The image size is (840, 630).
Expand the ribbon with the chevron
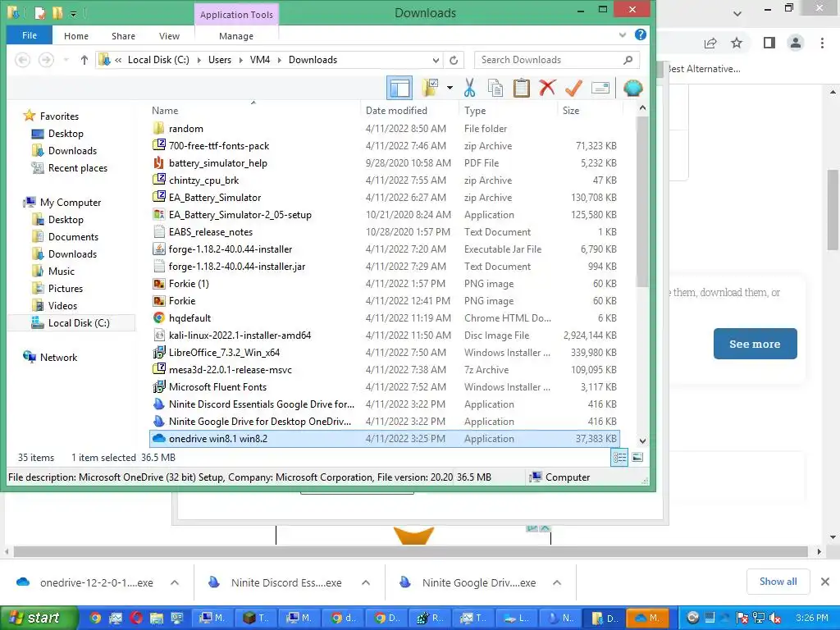point(623,35)
